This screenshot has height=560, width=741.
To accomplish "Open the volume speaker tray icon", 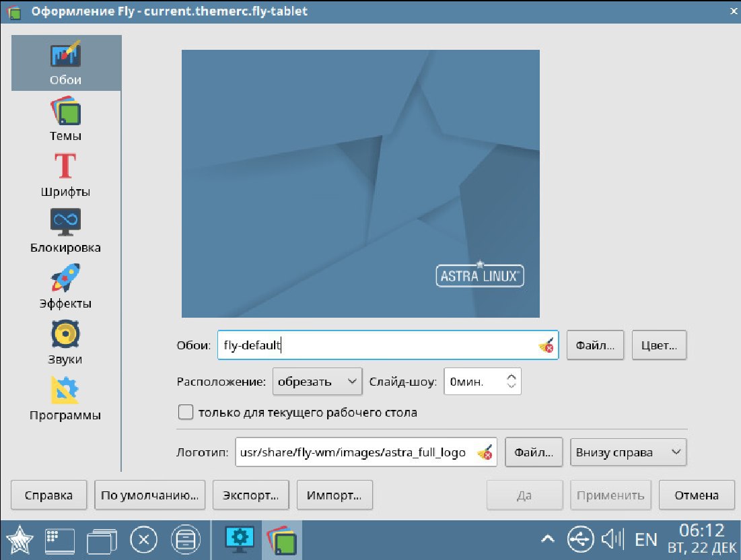I will point(613,538).
